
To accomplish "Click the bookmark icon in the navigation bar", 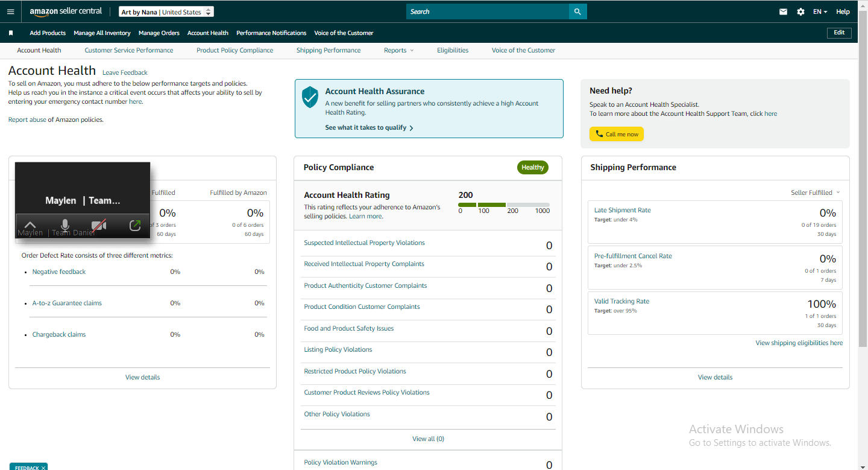I will [x=10, y=33].
